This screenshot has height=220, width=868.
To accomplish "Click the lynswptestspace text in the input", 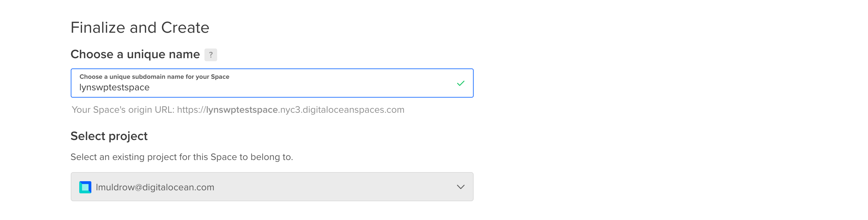I will click(x=114, y=87).
